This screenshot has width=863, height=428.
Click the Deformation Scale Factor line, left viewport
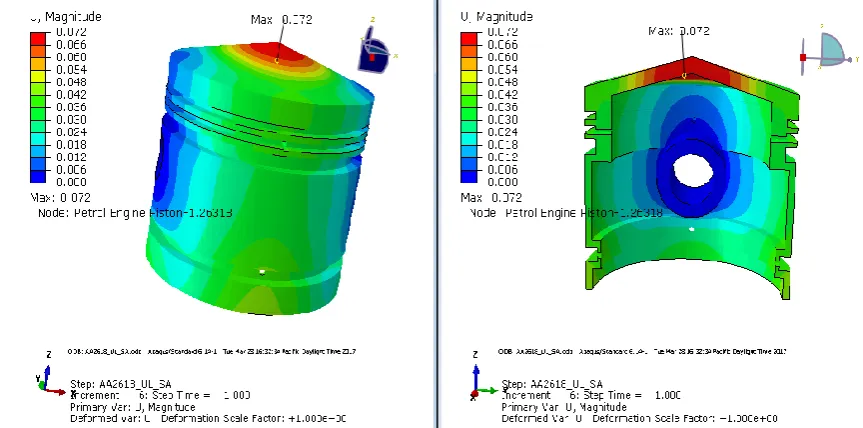point(208,419)
